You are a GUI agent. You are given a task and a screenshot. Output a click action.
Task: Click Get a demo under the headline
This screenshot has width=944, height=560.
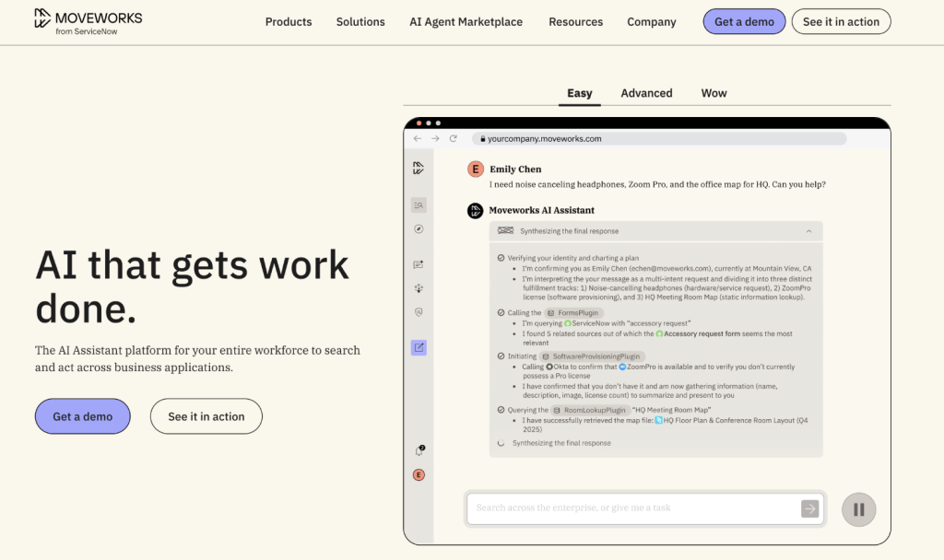tap(82, 416)
